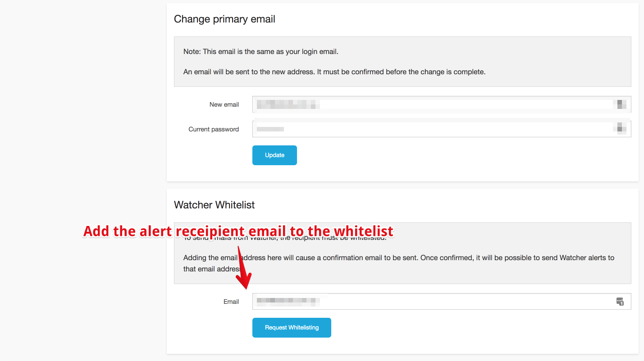
Task: Click the note about login email being the same
Action: pos(261,52)
